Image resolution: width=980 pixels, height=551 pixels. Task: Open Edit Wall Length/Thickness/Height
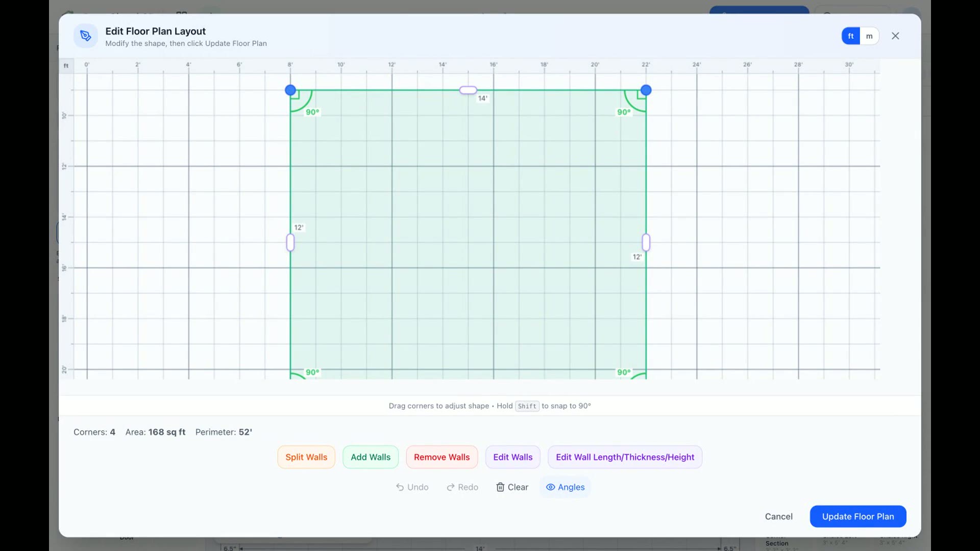click(x=625, y=457)
